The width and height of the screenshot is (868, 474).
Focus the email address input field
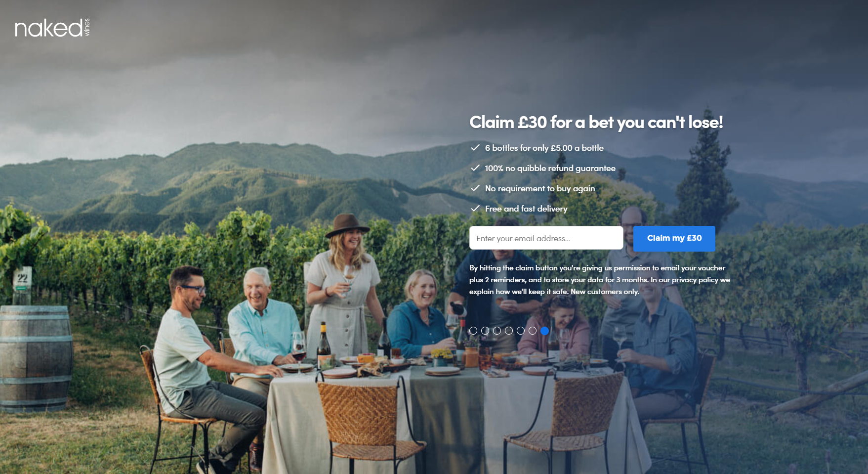(546, 238)
